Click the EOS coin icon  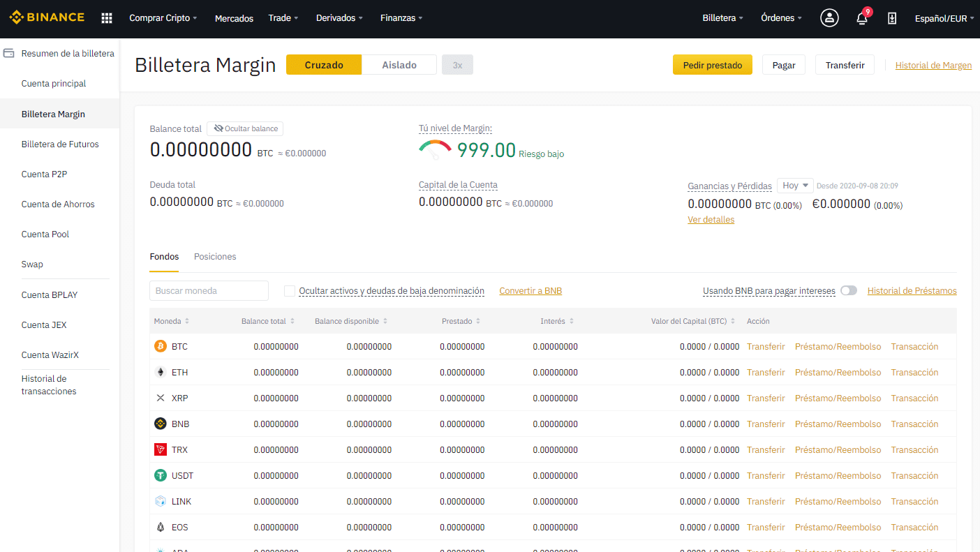[x=161, y=527]
